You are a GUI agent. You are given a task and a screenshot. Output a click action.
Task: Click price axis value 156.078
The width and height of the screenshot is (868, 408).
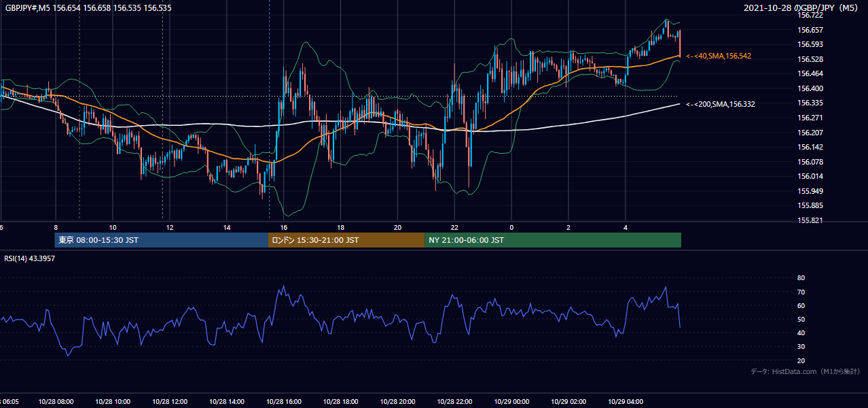pos(810,162)
